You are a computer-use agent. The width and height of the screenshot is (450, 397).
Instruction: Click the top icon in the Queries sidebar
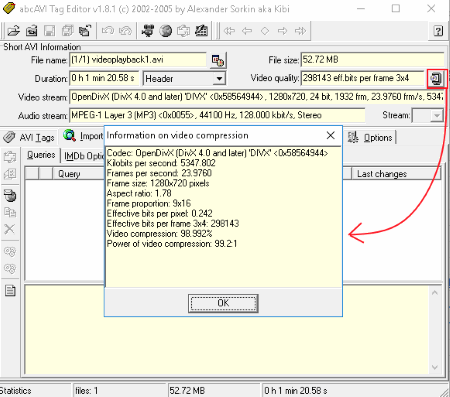[10, 157]
